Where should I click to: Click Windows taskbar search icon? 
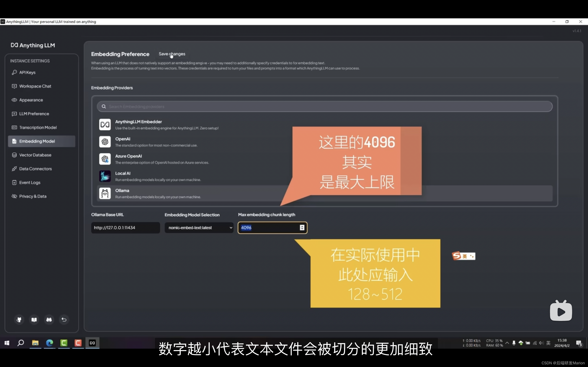tap(21, 343)
